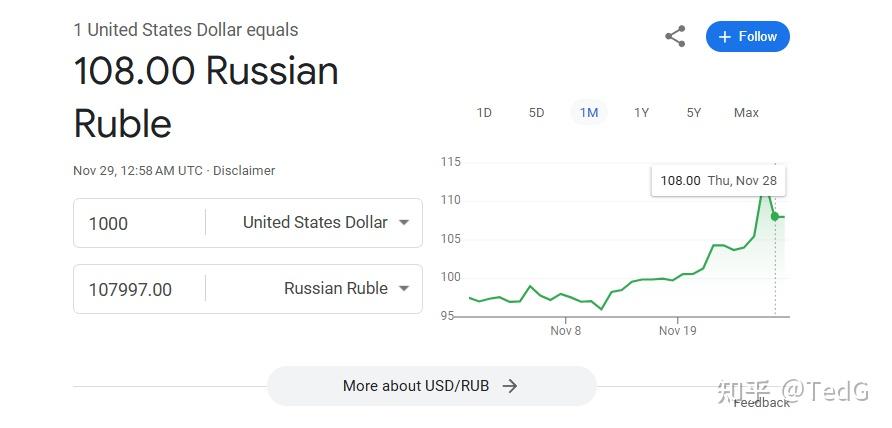Select the 5Y chart range

click(x=693, y=113)
